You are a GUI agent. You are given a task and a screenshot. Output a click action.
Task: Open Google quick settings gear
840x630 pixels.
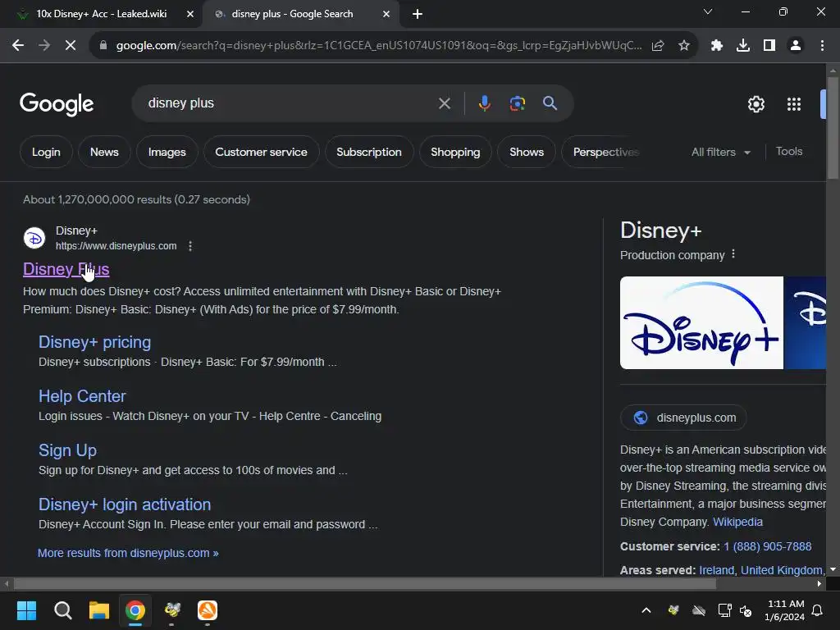[756, 104]
